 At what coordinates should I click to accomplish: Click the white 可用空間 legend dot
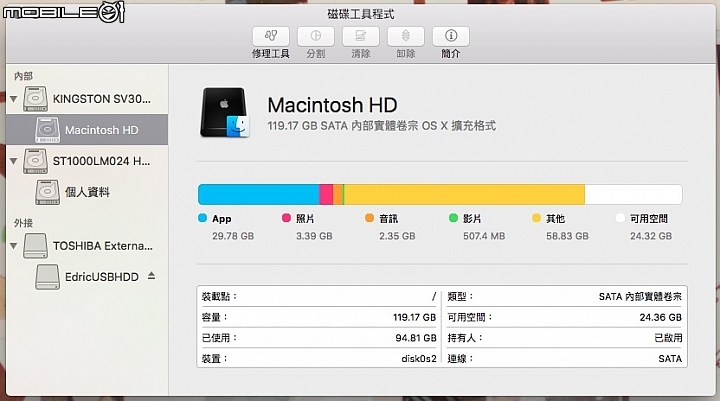[620, 218]
